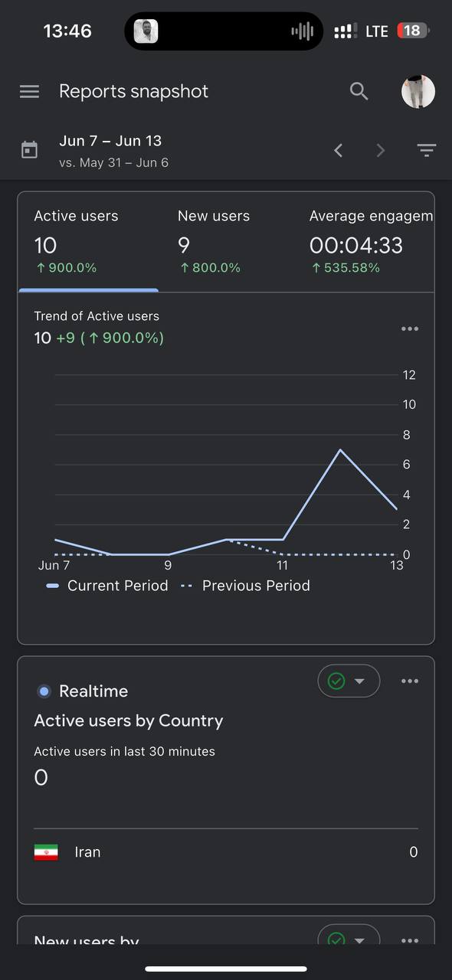Open the filter lines icon
Viewport: 452px width, 980px height.
(x=427, y=151)
